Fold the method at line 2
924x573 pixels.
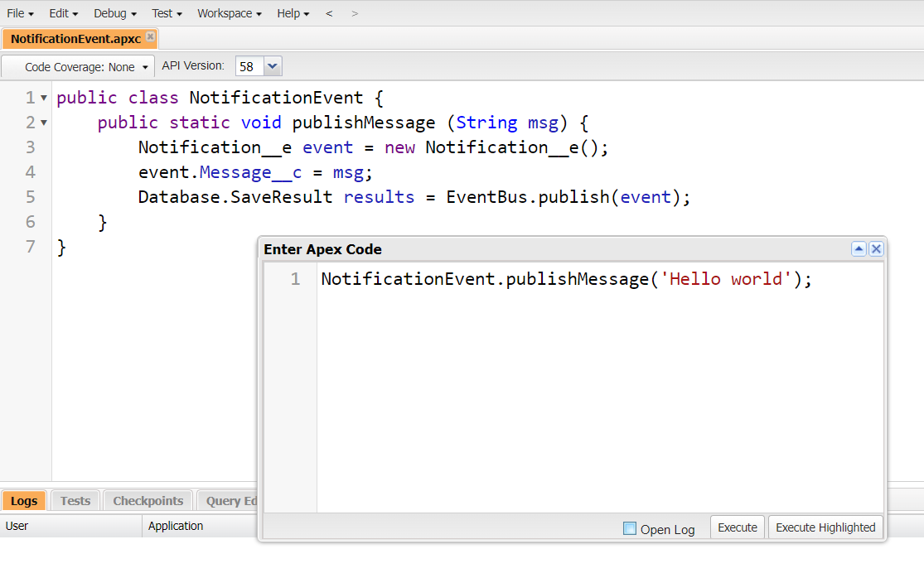pos(44,123)
